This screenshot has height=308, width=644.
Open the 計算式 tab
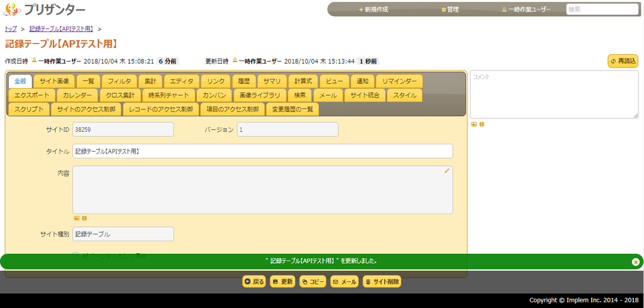[303, 81]
